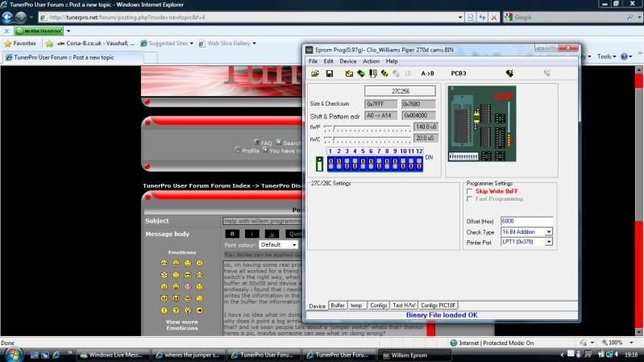The height and width of the screenshot is (362, 644).
Task: Click the italic i button in forum editor
Action: (251, 234)
